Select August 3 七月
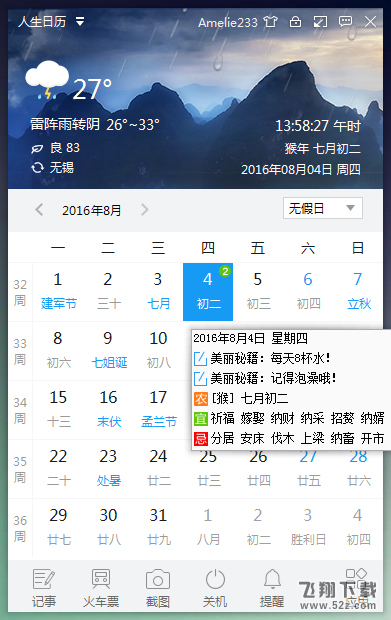Screen dimensions: 391x620 (x=158, y=292)
